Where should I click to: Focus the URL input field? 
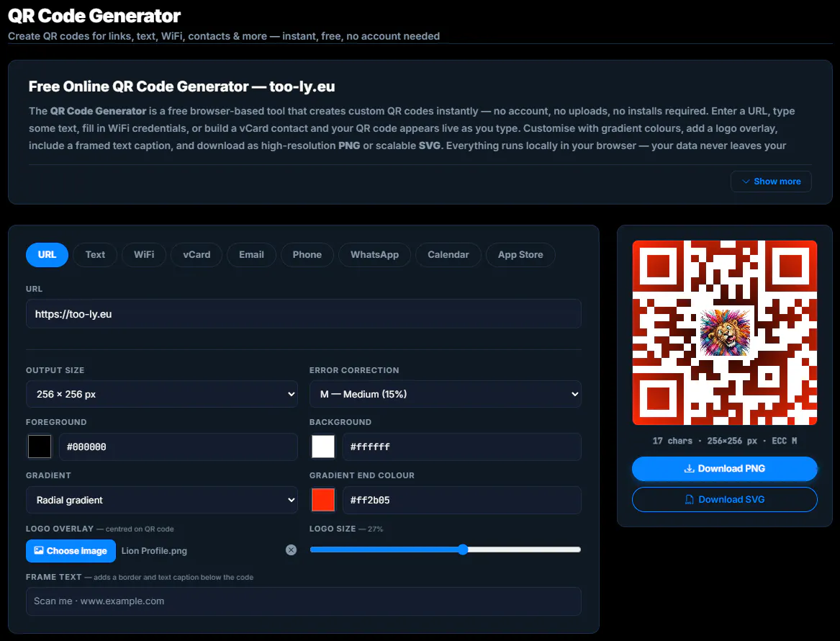point(303,313)
